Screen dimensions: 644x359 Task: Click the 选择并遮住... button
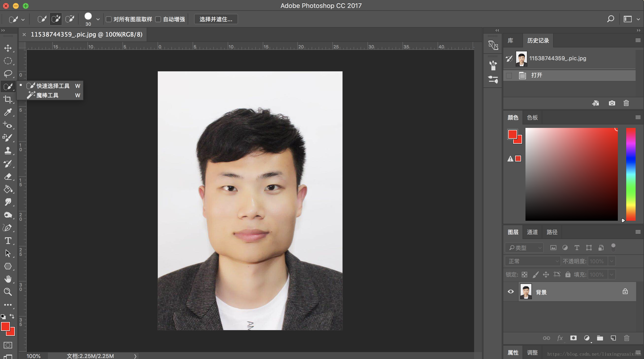pos(216,19)
